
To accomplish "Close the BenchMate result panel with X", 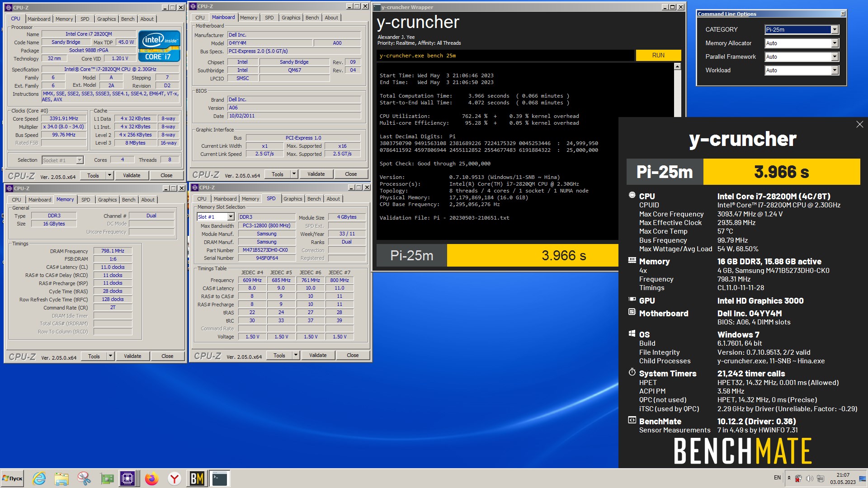I will (x=859, y=124).
